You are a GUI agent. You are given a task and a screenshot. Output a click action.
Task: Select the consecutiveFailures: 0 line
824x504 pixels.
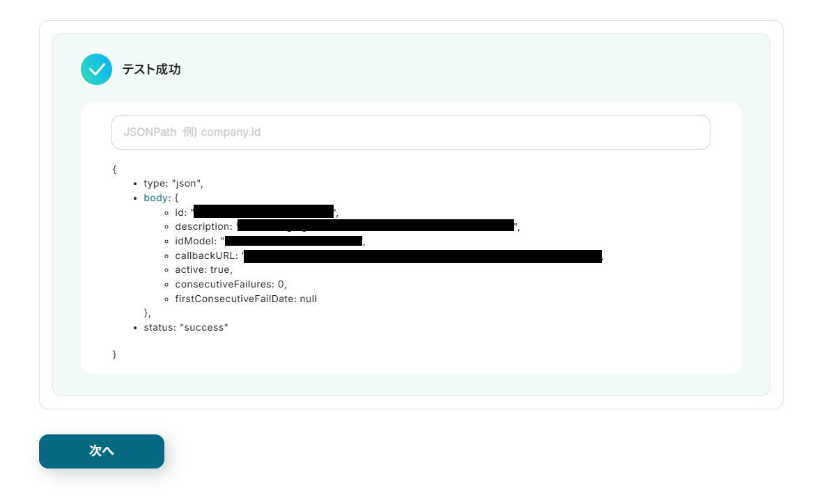tap(231, 285)
